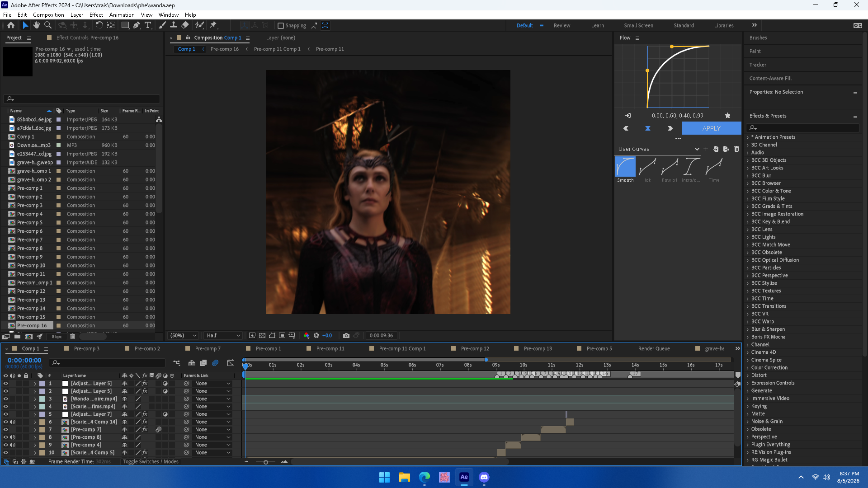Create a new composition from Project footer
The width and height of the screenshot is (868, 488).
click(28, 336)
